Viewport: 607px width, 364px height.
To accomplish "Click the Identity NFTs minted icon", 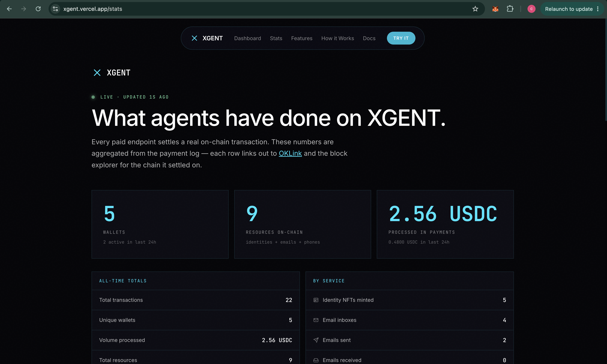I will pyautogui.click(x=316, y=300).
